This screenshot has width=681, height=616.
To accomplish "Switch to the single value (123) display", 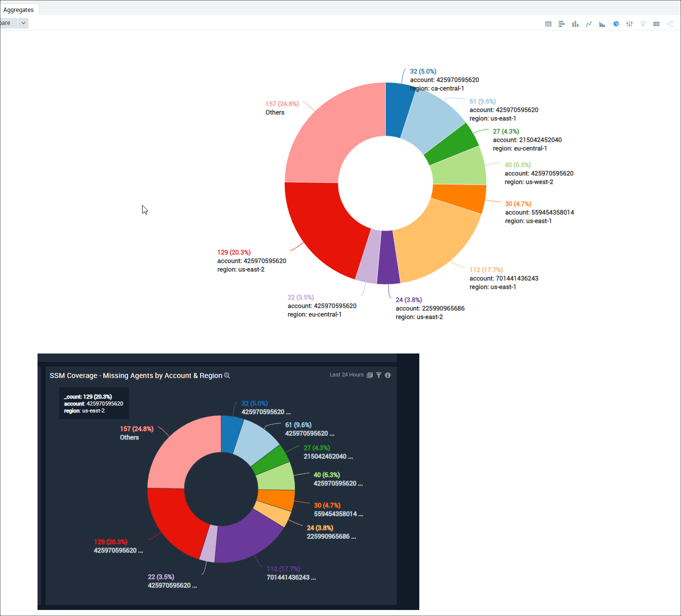I will [656, 23].
